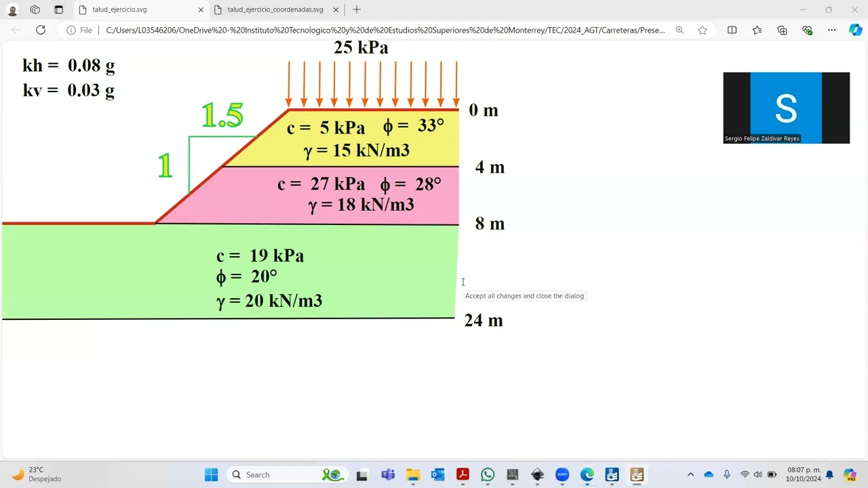This screenshot has width=868, height=488.
Task: Close the talud_ejercicio.svg tab
Action: tap(201, 10)
